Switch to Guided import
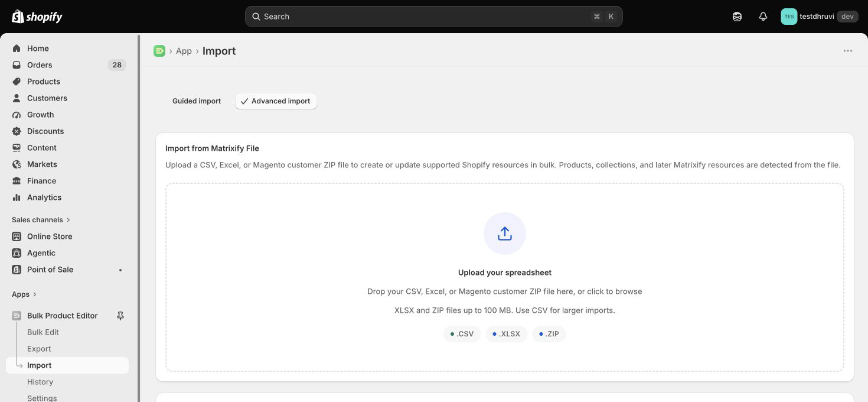This screenshot has width=868, height=402. click(x=197, y=101)
